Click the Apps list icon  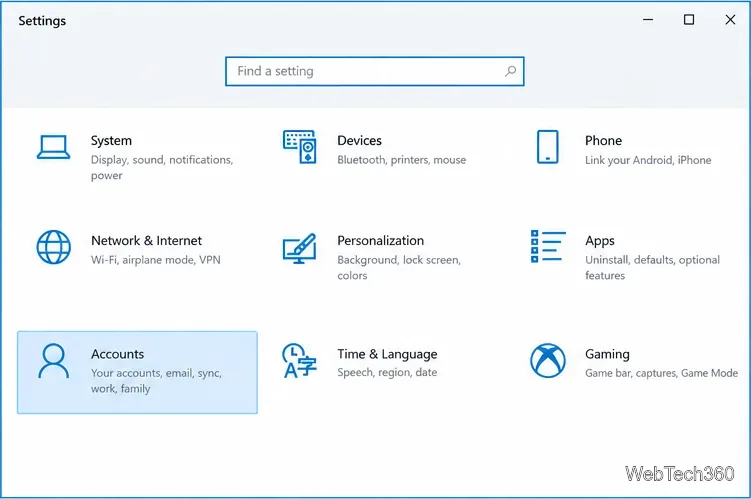[548, 247]
